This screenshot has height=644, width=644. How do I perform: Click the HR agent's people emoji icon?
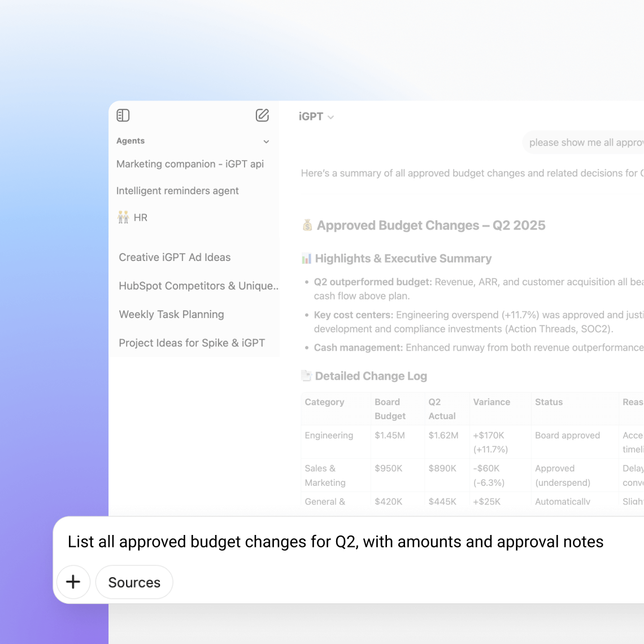pos(123,217)
